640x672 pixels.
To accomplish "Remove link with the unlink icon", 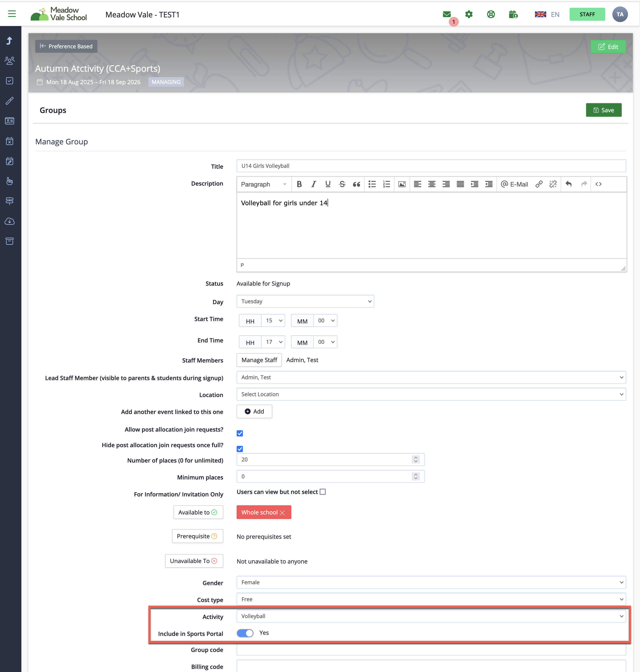I will 553,184.
